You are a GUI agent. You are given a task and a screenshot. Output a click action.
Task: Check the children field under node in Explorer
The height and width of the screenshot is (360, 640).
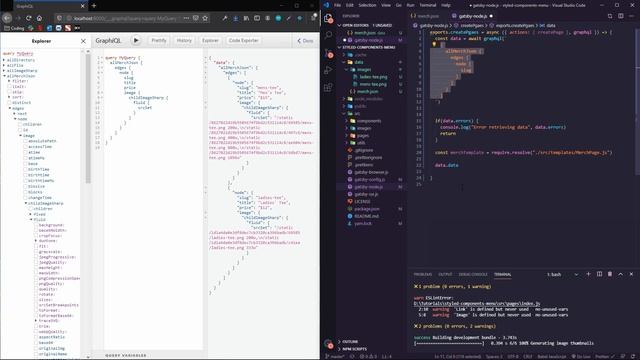20,124
